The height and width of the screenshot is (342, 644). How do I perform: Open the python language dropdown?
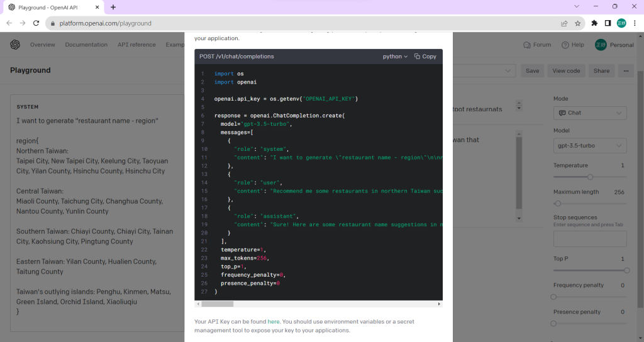pos(395,56)
